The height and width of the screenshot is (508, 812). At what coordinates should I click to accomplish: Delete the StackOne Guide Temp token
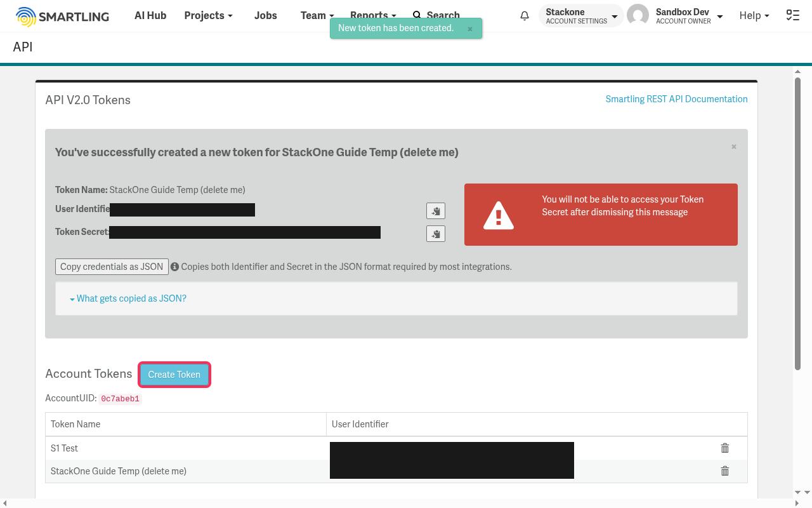pyautogui.click(x=725, y=471)
